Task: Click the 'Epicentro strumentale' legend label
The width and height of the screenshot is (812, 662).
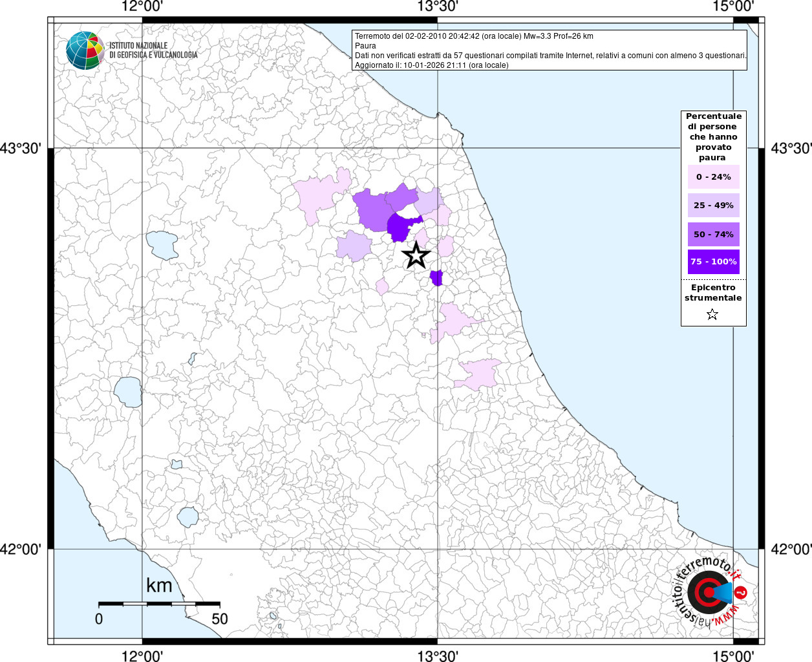Action: click(x=713, y=293)
